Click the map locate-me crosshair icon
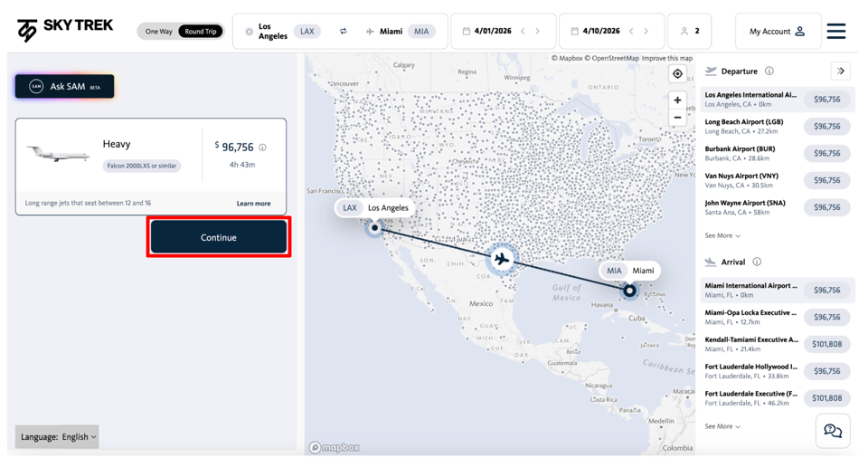This screenshot has height=458, width=868. point(677,73)
